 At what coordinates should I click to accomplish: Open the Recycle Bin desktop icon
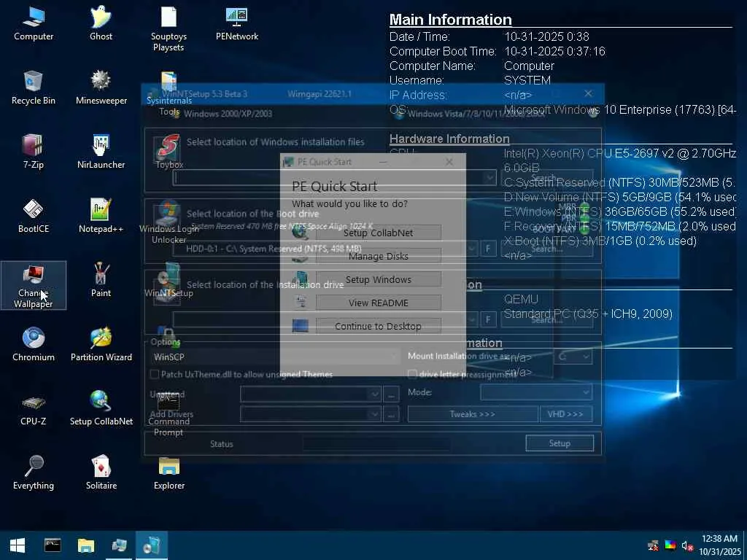click(x=34, y=88)
